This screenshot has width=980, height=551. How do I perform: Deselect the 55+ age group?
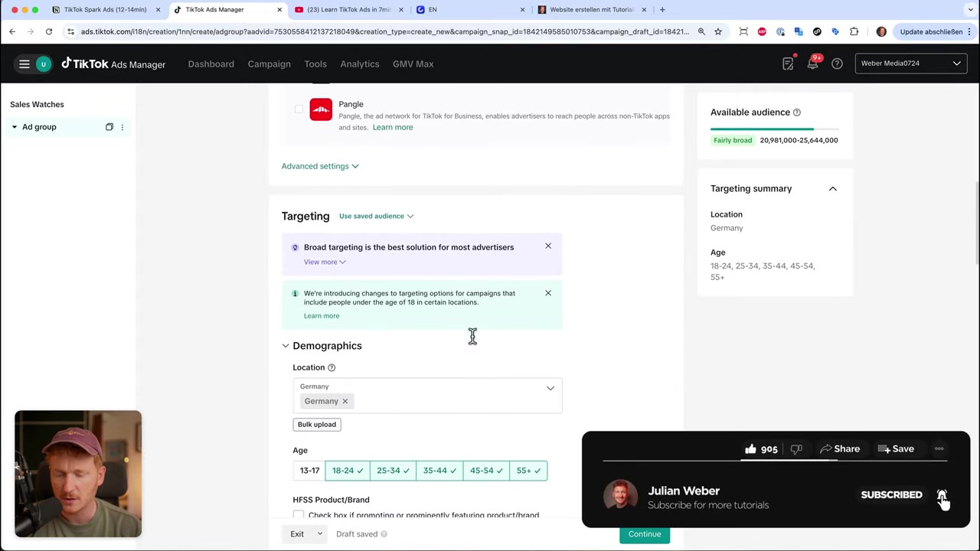(x=528, y=471)
